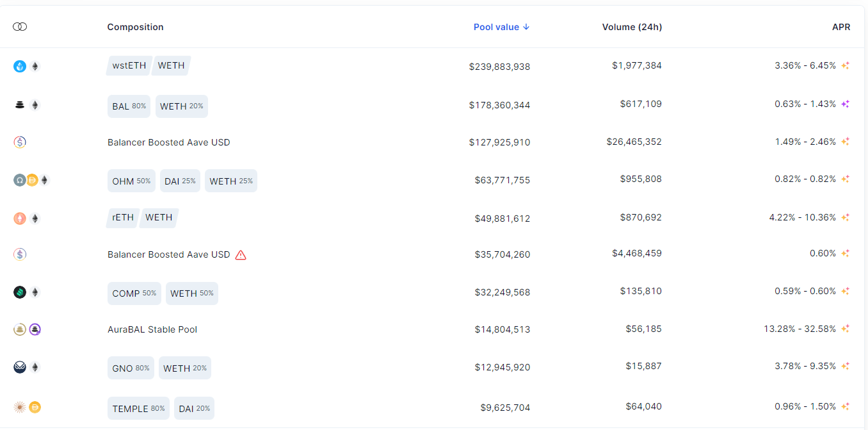
Task: Click APR sparkle icon next to 0.96% - 1.50%
Action: coord(846,406)
